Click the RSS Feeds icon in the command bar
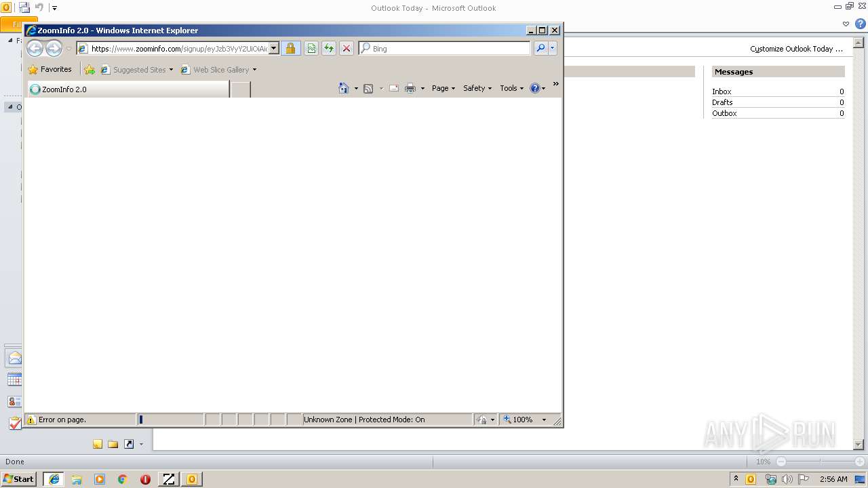The image size is (868, 488). (368, 88)
